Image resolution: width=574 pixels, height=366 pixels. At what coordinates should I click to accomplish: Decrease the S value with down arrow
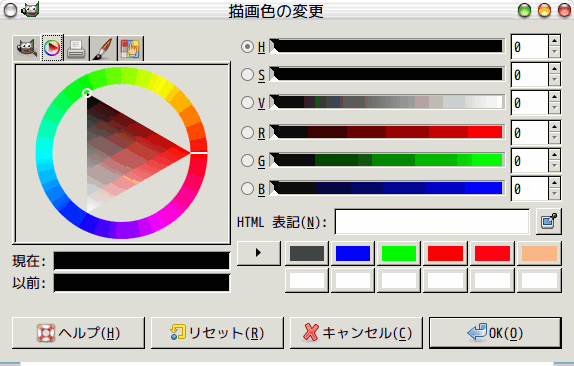point(554,80)
